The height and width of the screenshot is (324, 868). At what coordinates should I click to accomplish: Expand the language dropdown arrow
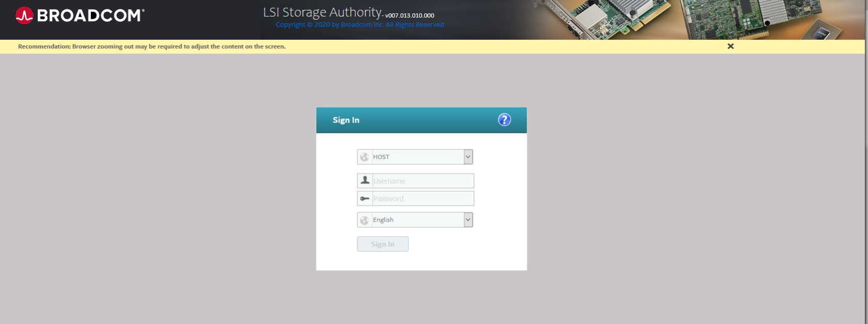coord(468,220)
